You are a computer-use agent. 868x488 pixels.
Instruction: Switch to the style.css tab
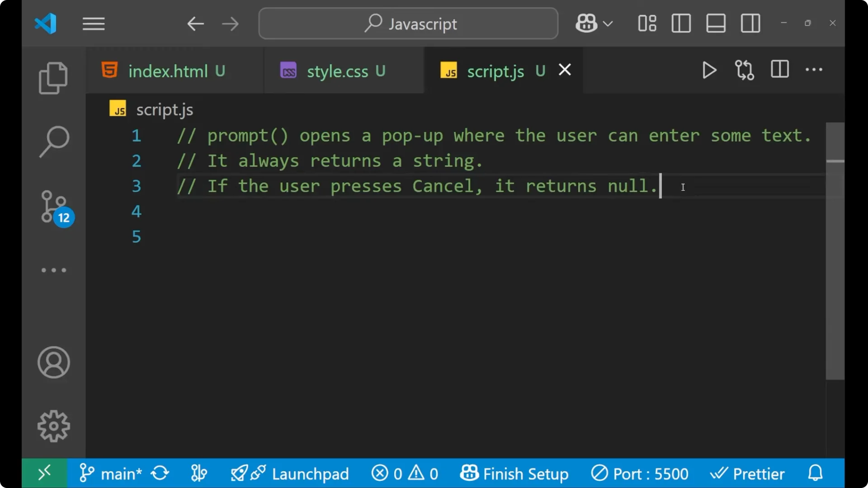(337, 70)
